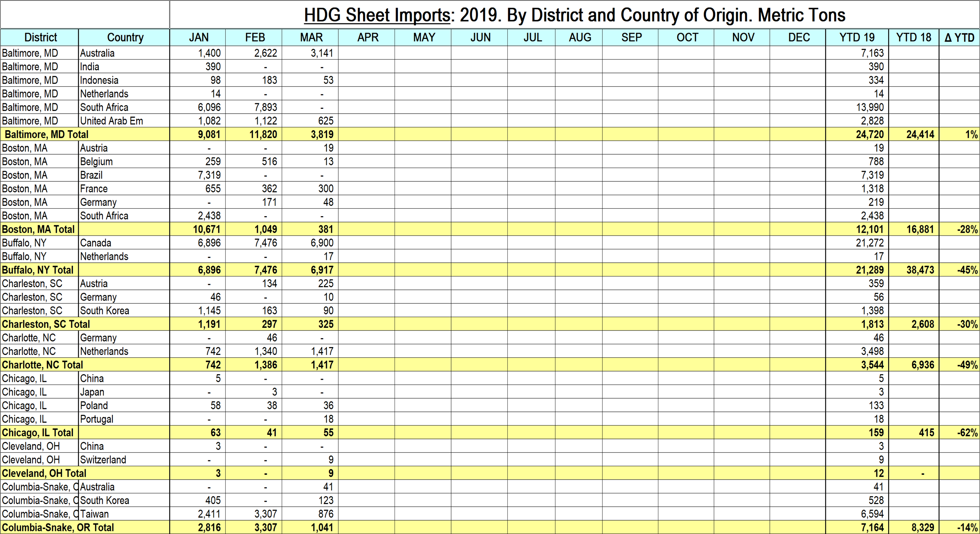
Task: Select the United Arab Em country cell
Action: pos(111,121)
